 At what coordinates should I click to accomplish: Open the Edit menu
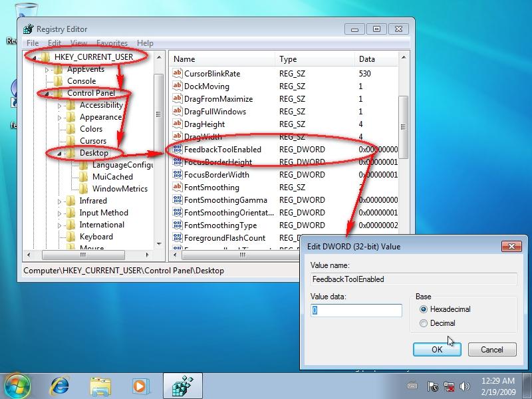[x=55, y=43]
